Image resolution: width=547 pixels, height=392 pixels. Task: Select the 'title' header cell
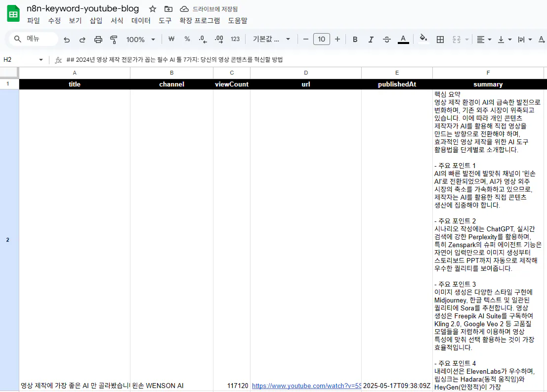(75, 84)
